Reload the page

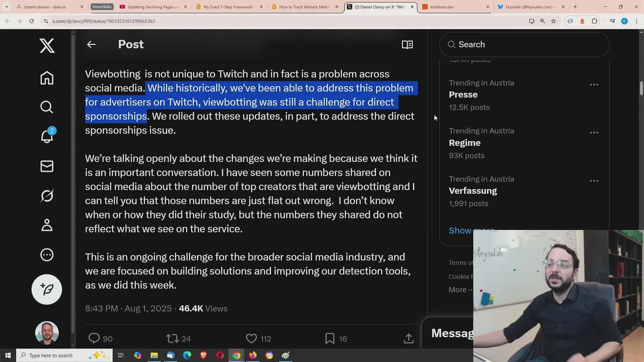tap(31, 21)
